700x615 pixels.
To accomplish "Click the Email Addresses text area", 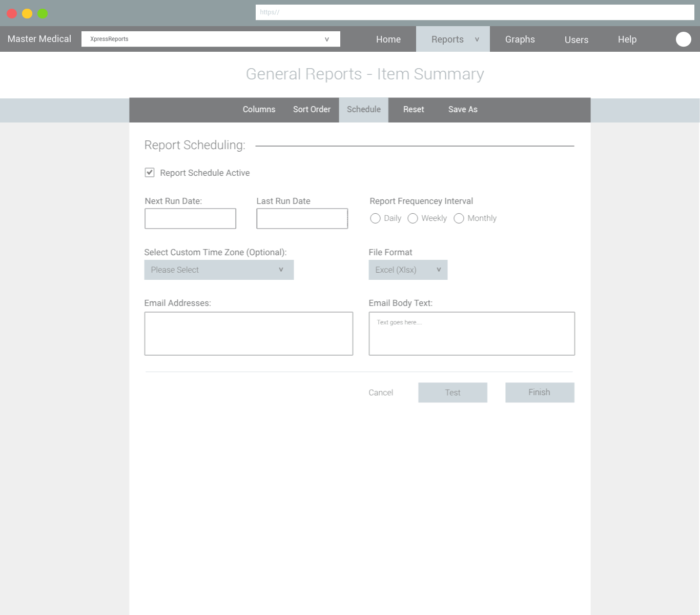I will tap(249, 334).
